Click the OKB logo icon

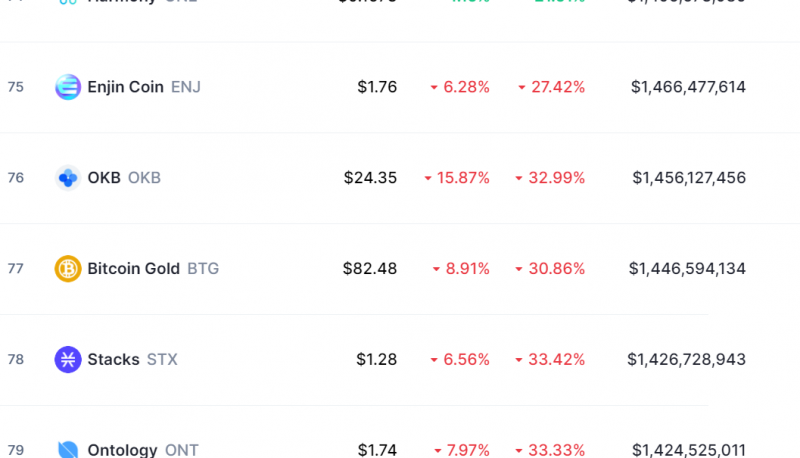pos(68,177)
